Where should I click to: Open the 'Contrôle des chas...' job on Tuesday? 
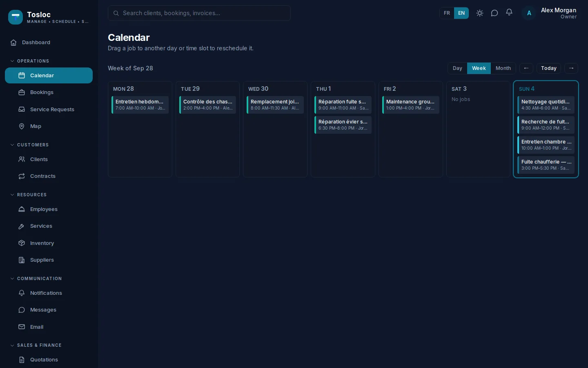point(208,105)
